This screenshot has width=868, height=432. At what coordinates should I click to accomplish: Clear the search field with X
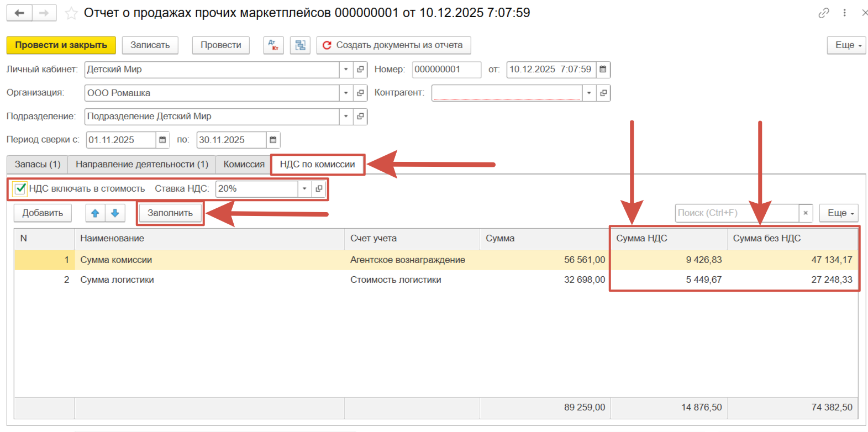(806, 213)
